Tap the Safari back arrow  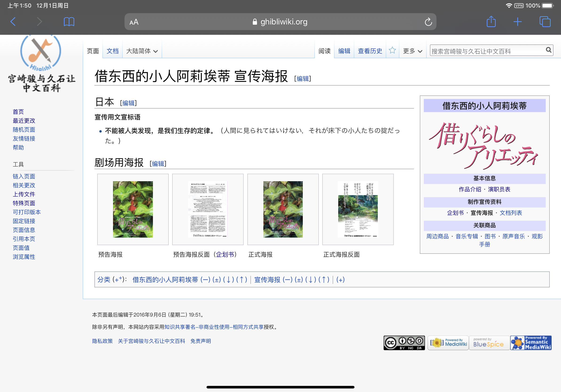pyautogui.click(x=13, y=22)
